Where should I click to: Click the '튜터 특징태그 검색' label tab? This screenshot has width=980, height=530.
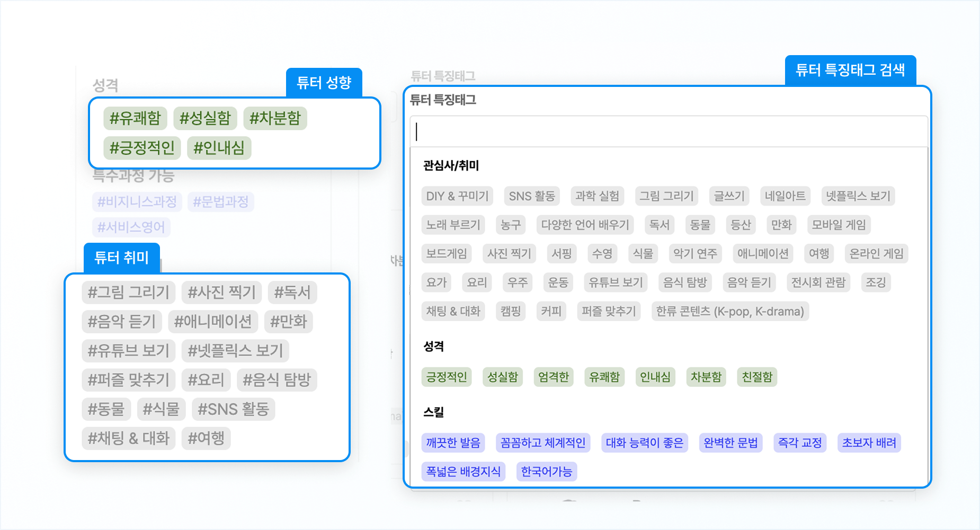pyautogui.click(x=850, y=70)
